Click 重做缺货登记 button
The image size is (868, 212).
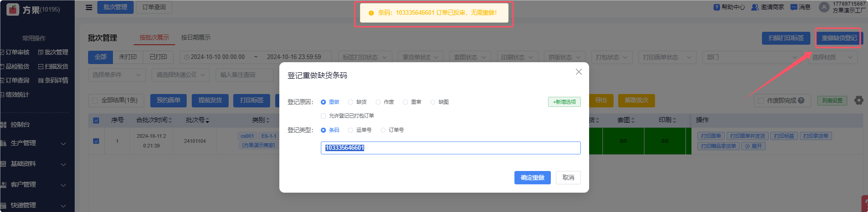839,38
